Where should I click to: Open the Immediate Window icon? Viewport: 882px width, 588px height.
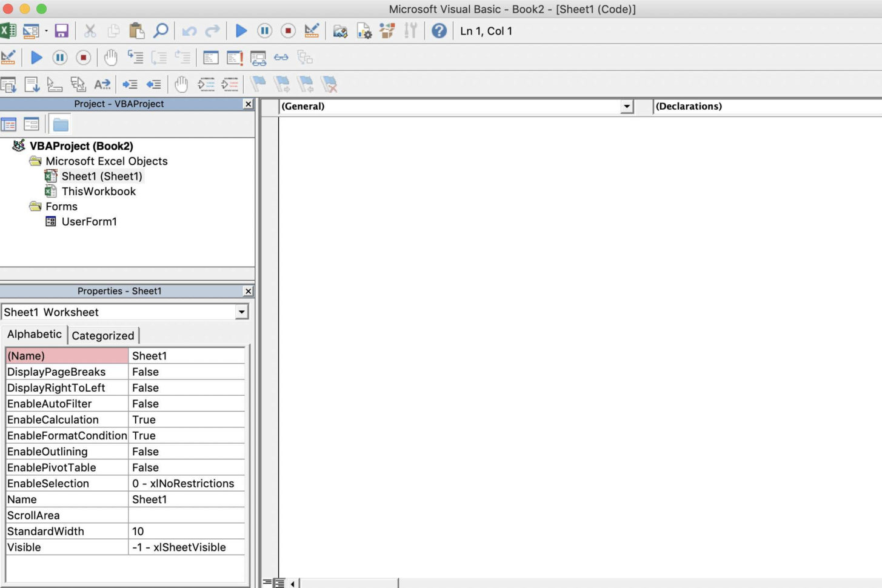(235, 58)
